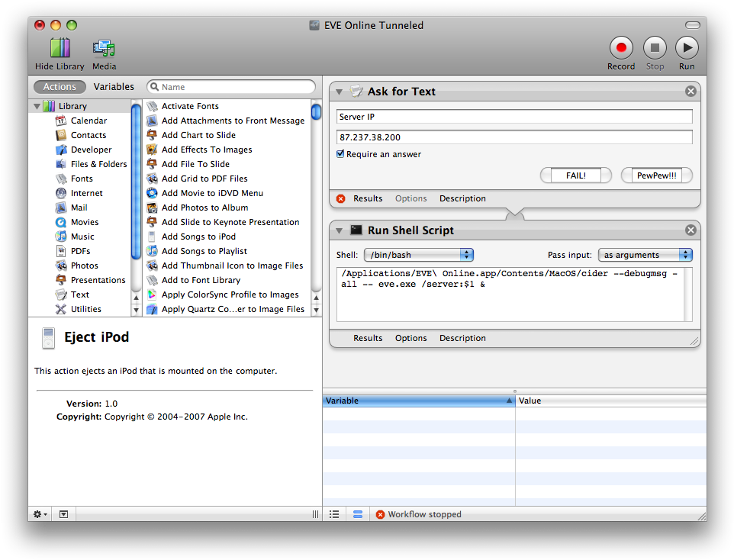Viewport: 734px width, 560px height.
Task: Switch to log list view icon
Action: coord(334,514)
